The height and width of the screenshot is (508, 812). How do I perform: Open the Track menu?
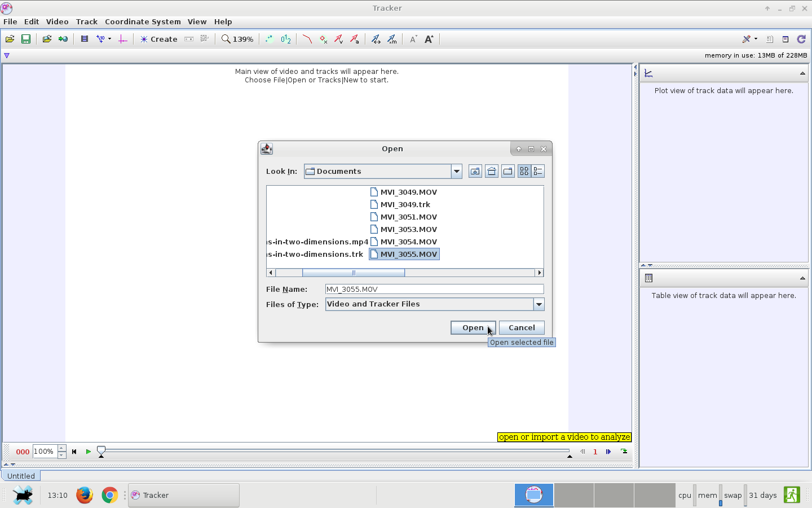tap(86, 21)
